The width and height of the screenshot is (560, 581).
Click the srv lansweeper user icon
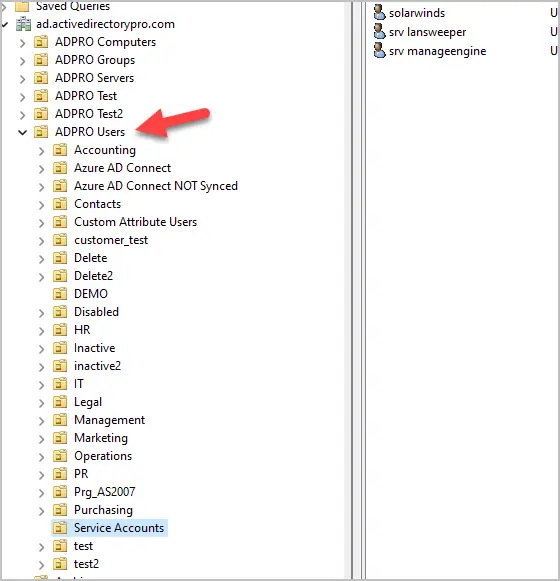[x=379, y=31]
